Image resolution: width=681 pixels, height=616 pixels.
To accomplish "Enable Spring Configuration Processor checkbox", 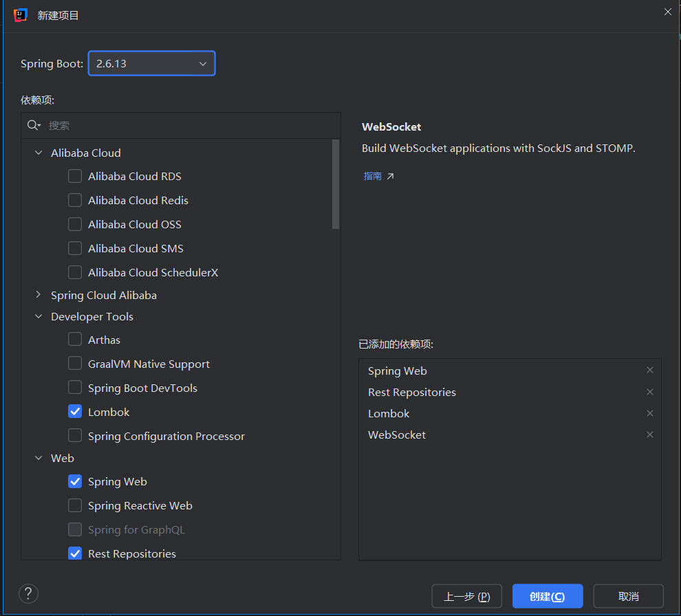I will pyautogui.click(x=75, y=435).
